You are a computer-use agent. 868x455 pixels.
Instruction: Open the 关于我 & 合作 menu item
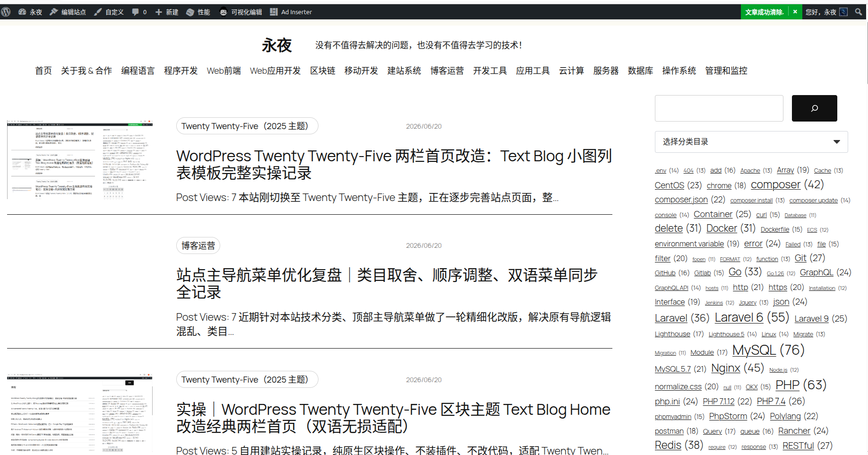[x=86, y=71]
